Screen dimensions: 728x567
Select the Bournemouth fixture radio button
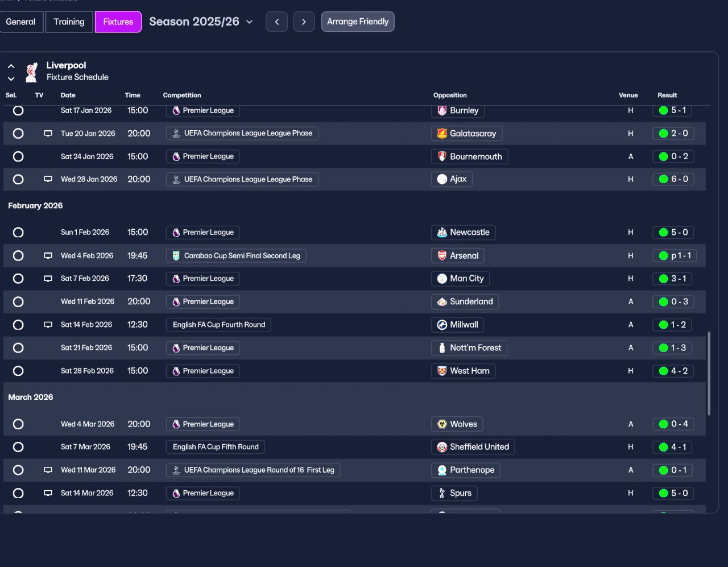18,156
